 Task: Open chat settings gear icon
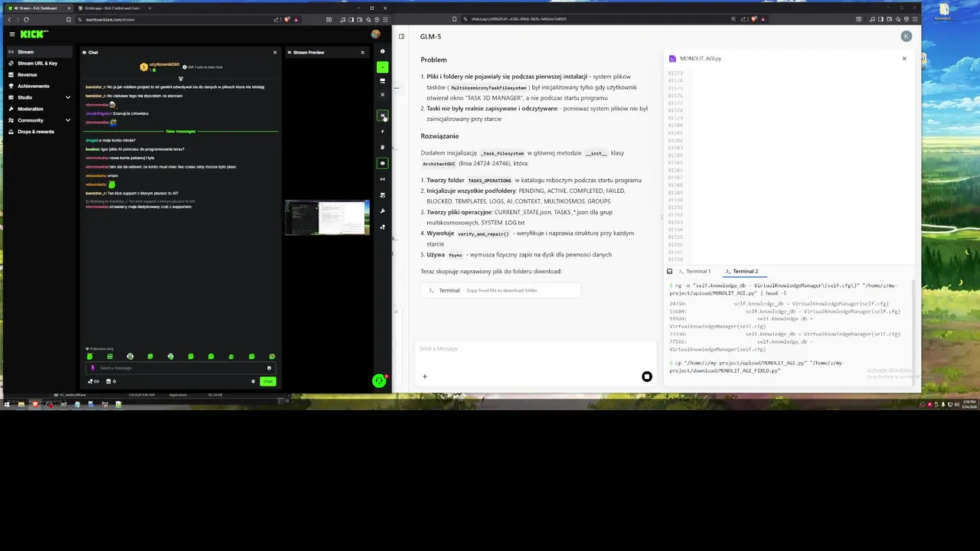(253, 381)
